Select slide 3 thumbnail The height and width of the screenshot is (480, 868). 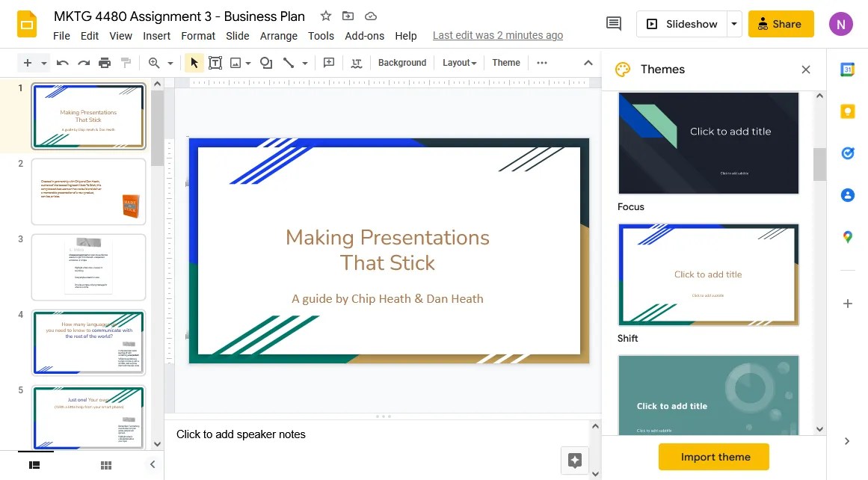click(x=87, y=266)
